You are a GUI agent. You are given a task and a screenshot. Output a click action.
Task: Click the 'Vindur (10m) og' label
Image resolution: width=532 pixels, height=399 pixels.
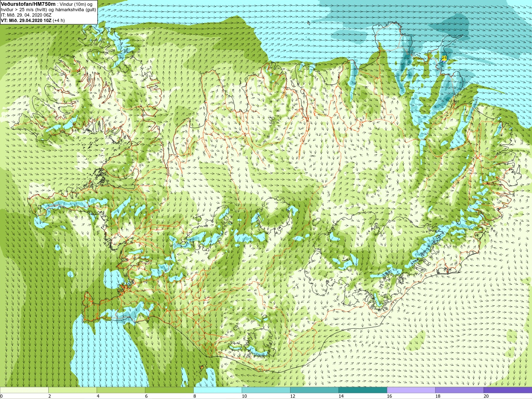click(76, 4)
